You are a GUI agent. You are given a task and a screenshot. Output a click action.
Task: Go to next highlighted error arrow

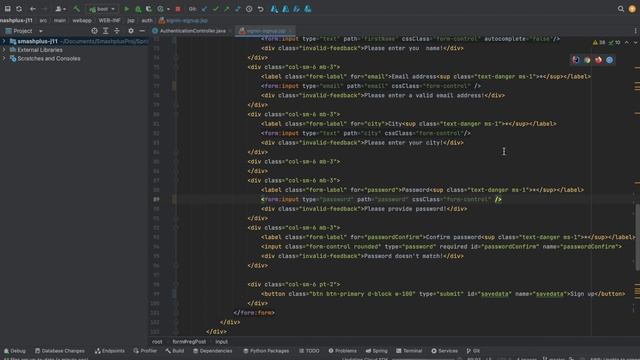coord(635,42)
